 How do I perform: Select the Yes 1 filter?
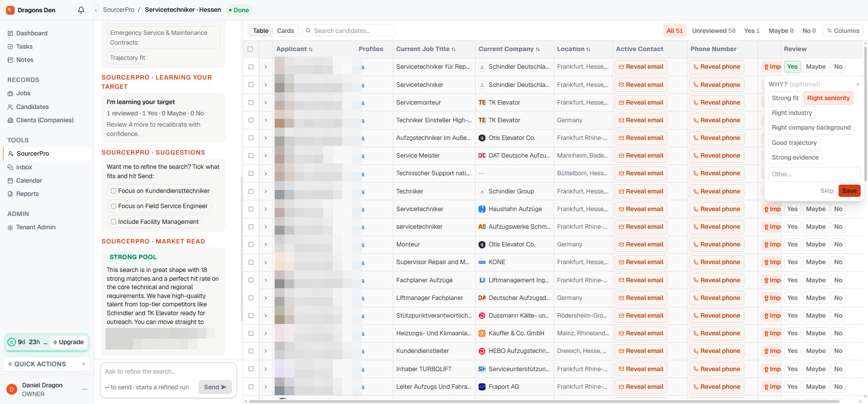pyautogui.click(x=752, y=31)
